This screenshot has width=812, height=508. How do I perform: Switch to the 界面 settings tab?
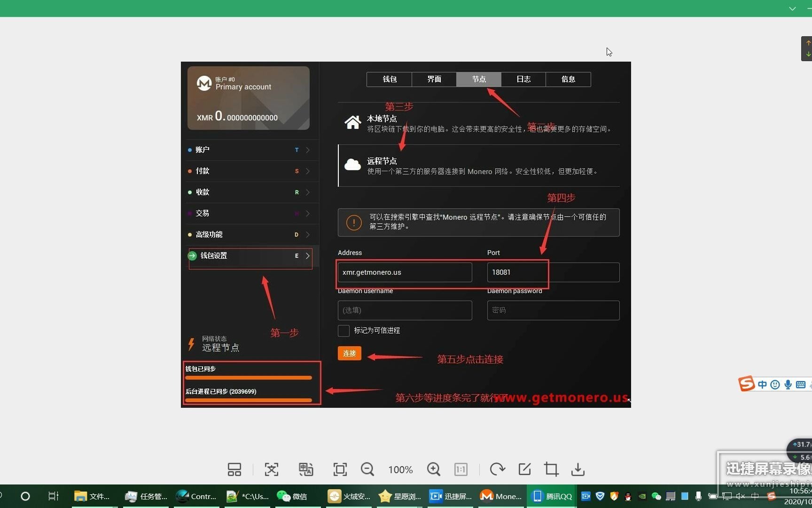[434, 79]
